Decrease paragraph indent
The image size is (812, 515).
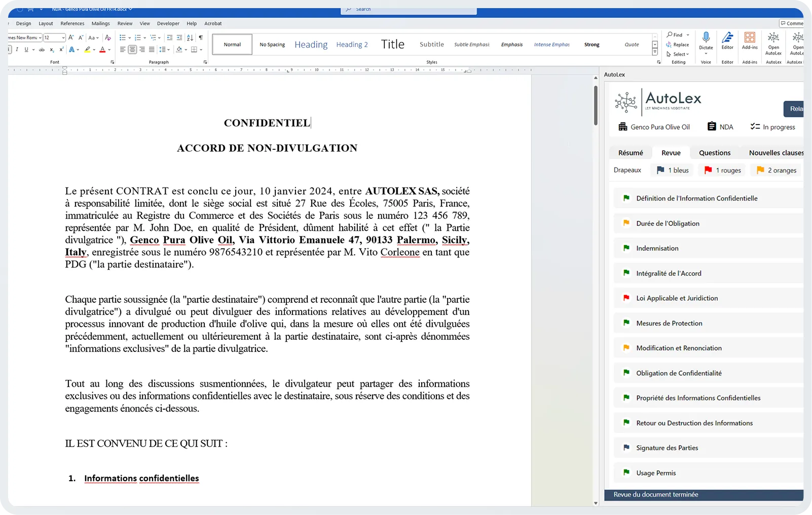click(x=169, y=37)
